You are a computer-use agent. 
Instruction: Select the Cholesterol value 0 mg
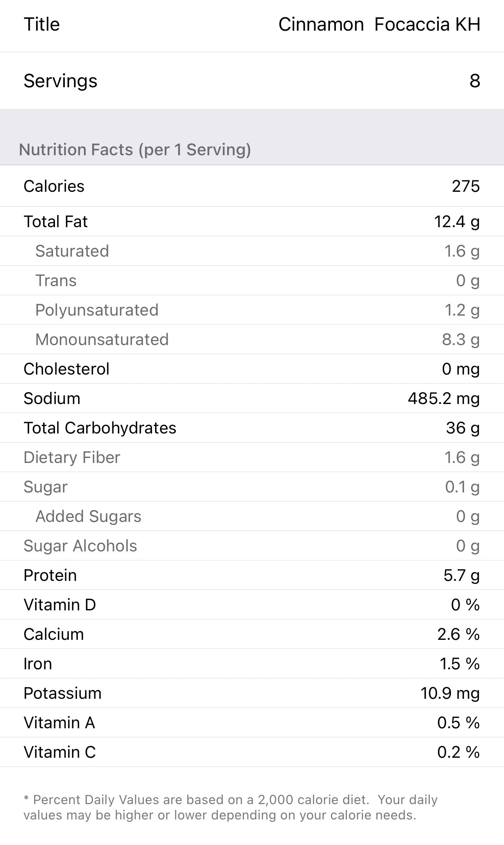[x=460, y=369]
